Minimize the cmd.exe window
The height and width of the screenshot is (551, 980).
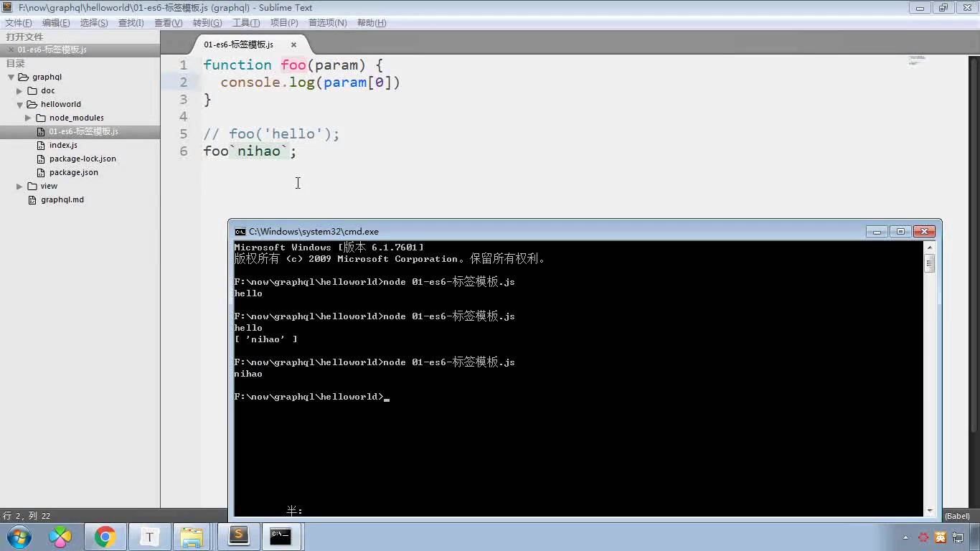coord(877,231)
